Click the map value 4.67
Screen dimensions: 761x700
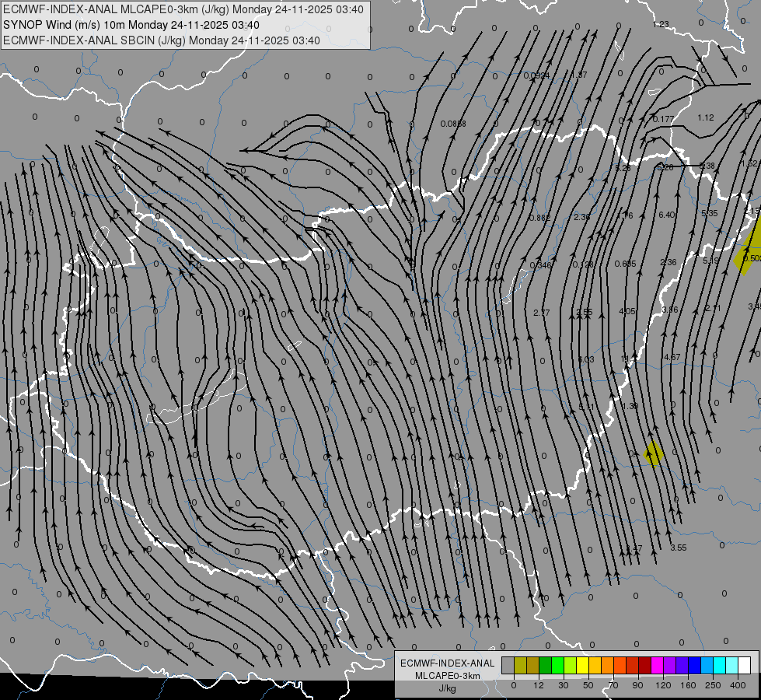pos(672,357)
